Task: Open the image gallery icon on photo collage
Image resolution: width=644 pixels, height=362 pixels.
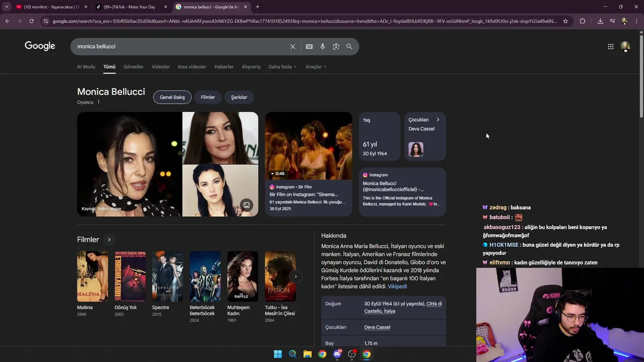Action: [247, 205]
